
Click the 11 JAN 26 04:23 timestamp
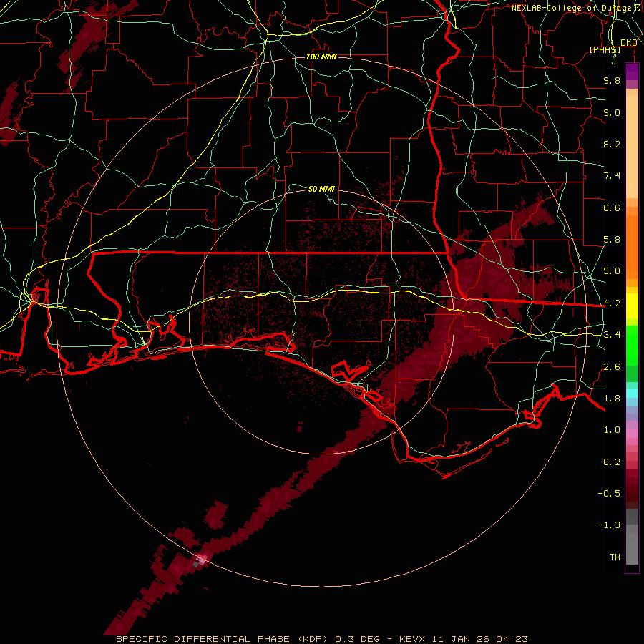click(x=479, y=639)
